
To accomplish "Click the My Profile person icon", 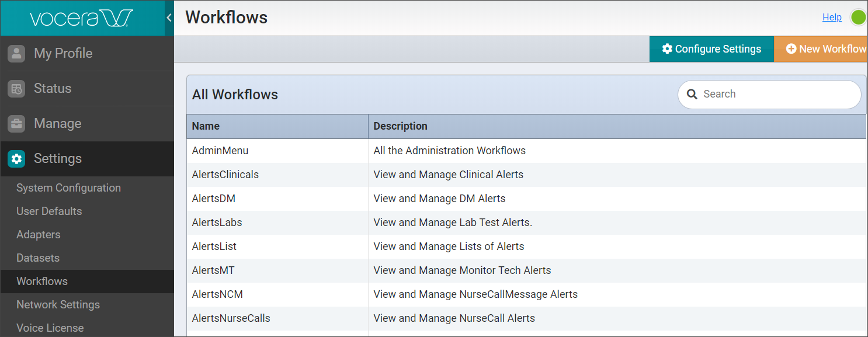I will (16, 53).
